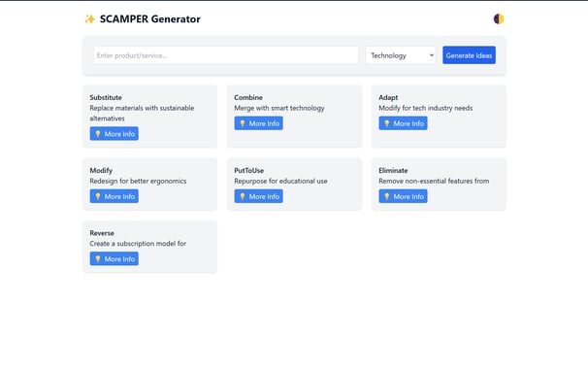View More Info for Adapt idea
Viewport: 588px width, 373px height.
tap(403, 123)
